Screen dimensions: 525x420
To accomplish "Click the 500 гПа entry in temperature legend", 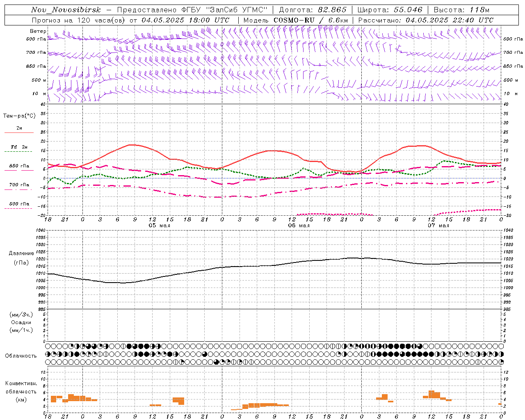I will [19, 204].
